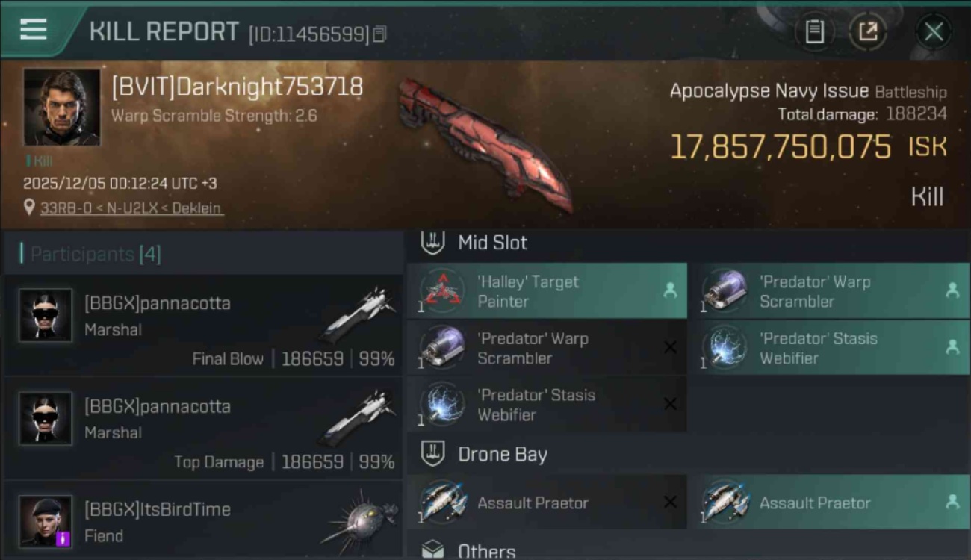The width and height of the screenshot is (971, 560).
Task: Click the person marker on 'Halley' Target Painter
Action: 670,291
